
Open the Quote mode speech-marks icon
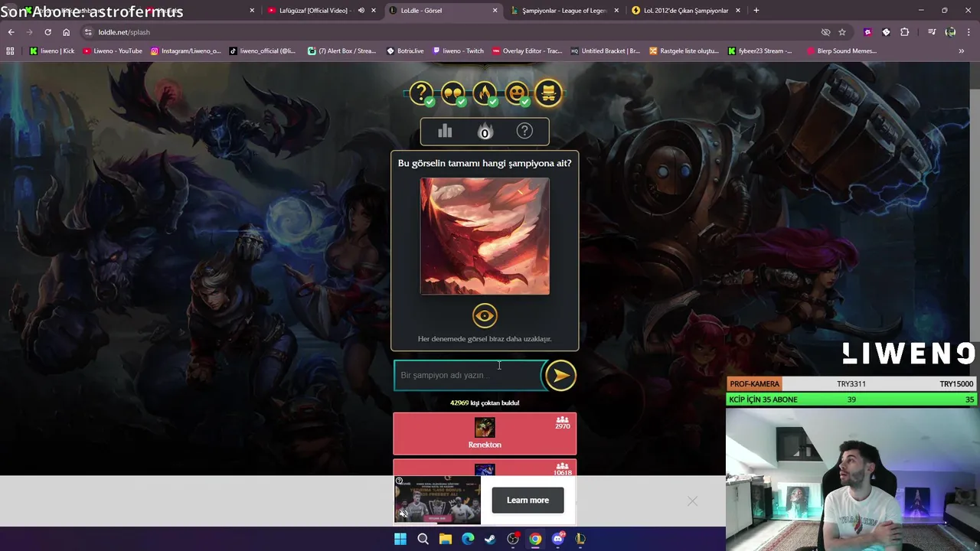coord(453,93)
